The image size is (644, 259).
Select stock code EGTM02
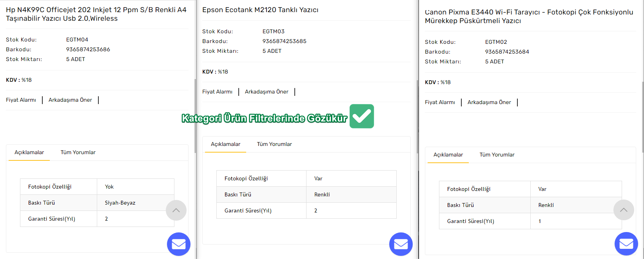496,42
